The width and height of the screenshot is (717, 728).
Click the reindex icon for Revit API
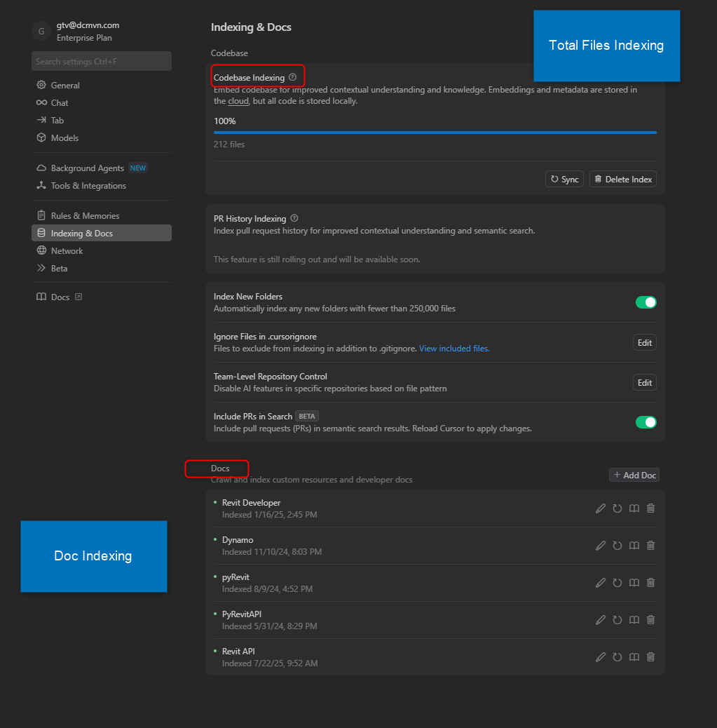pyautogui.click(x=617, y=657)
